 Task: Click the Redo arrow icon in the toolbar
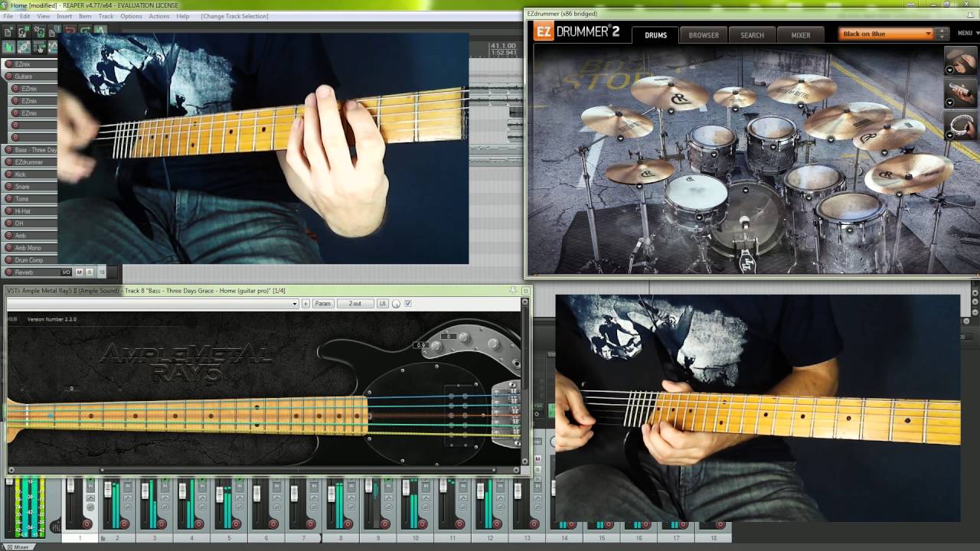85,31
